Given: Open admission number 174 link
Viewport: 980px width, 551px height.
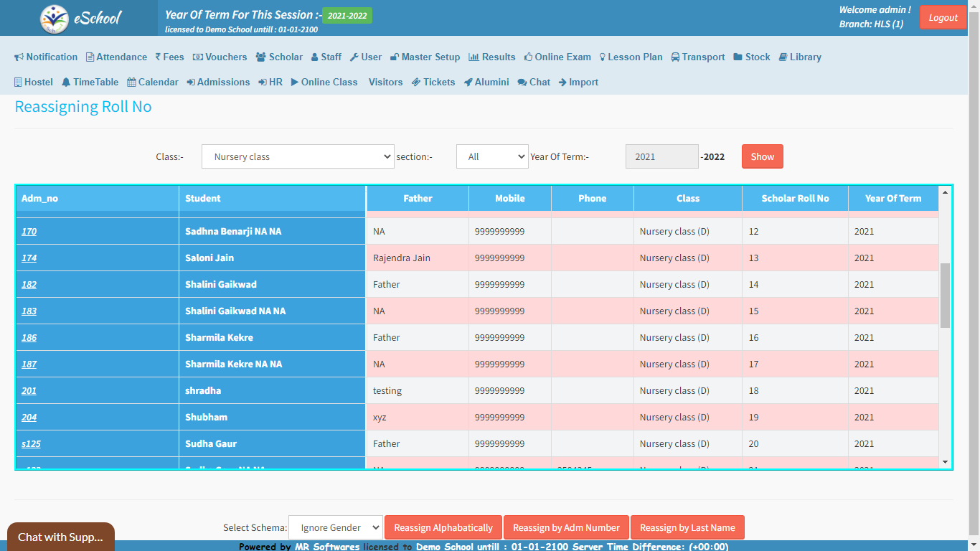Looking at the screenshot, I should [29, 258].
